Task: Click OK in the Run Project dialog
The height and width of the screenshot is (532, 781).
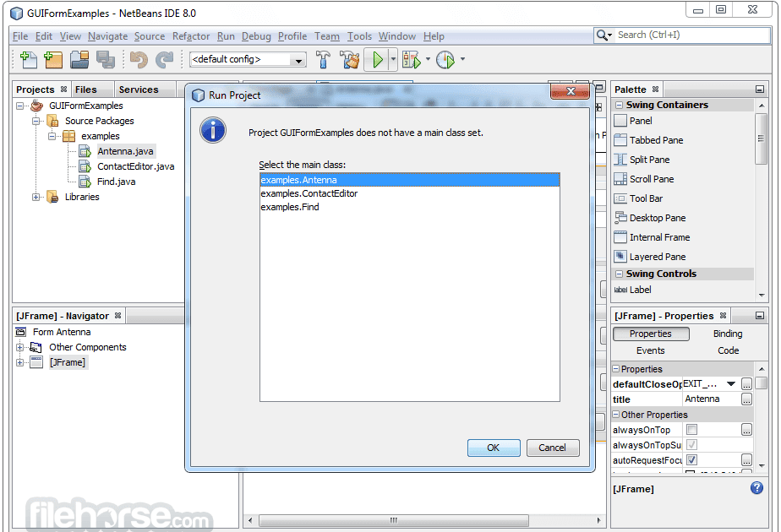Action: pyautogui.click(x=493, y=448)
